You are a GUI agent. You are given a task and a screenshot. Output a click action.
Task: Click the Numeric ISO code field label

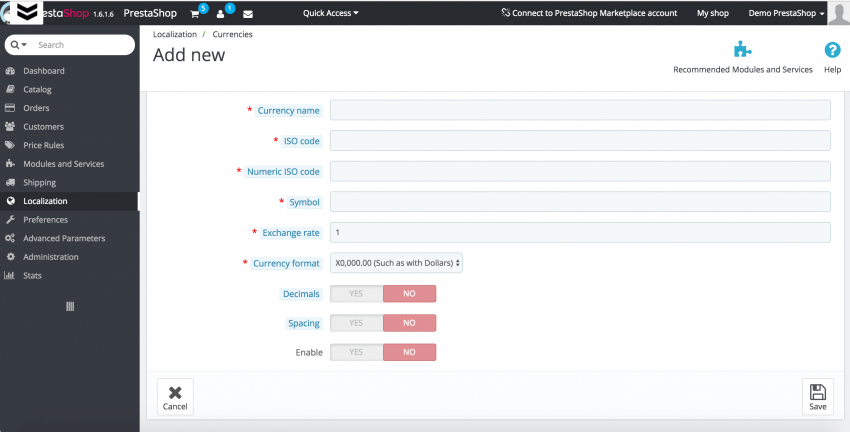(283, 172)
